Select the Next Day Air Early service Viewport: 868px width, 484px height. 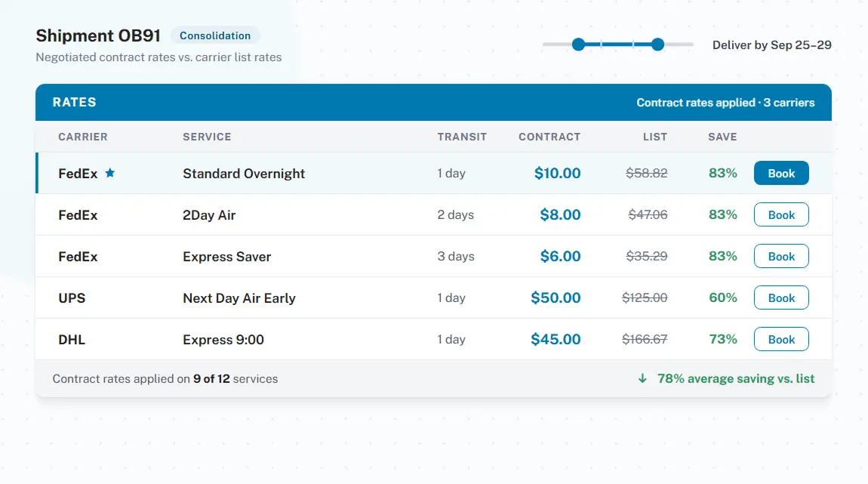pos(239,298)
